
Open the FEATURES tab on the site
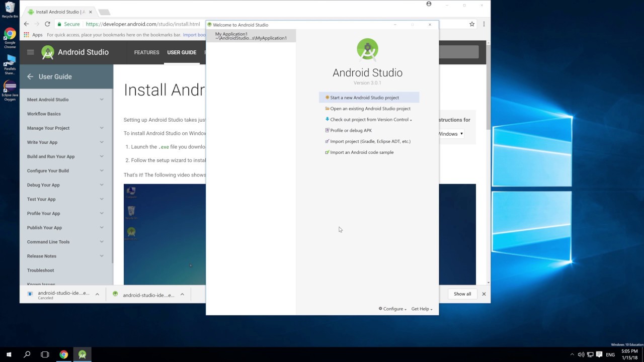(x=146, y=52)
